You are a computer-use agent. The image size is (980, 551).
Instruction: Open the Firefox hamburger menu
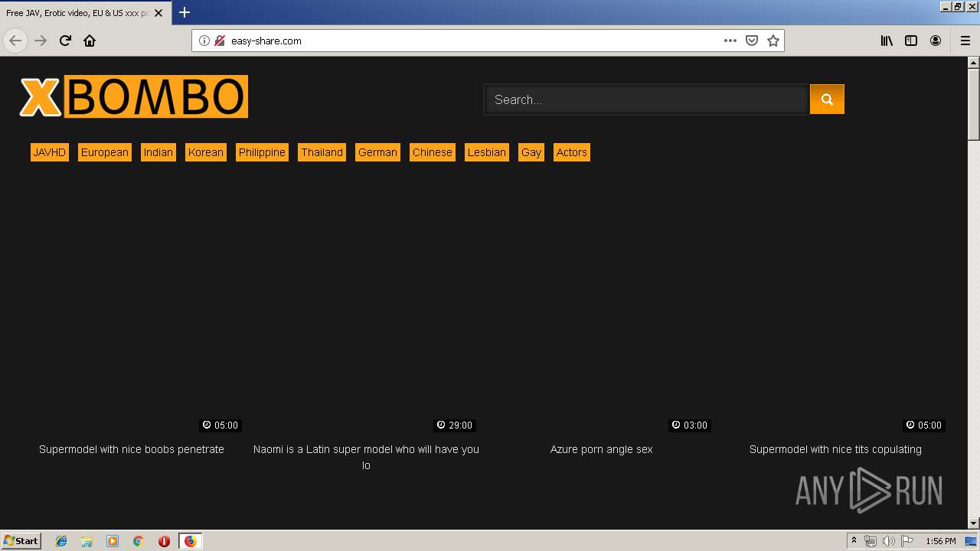965,41
